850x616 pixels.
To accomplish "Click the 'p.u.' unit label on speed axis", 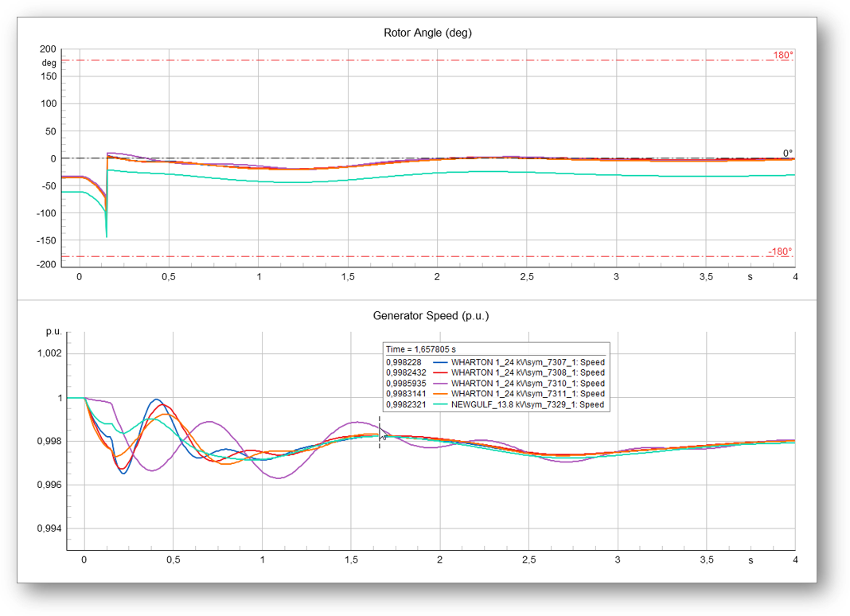I will [x=53, y=330].
